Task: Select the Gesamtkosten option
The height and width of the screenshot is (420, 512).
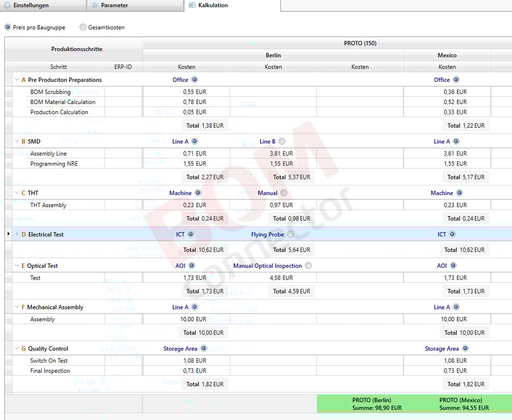Action: click(82, 27)
